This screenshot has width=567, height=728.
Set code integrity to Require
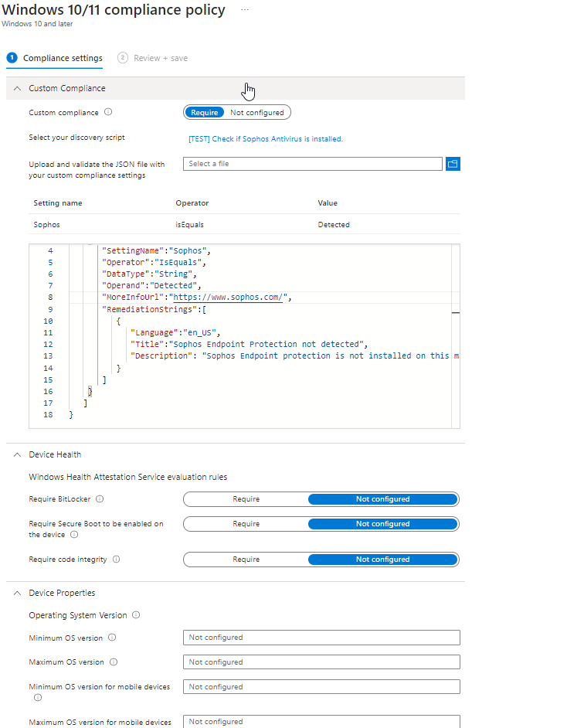click(x=246, y=560)
